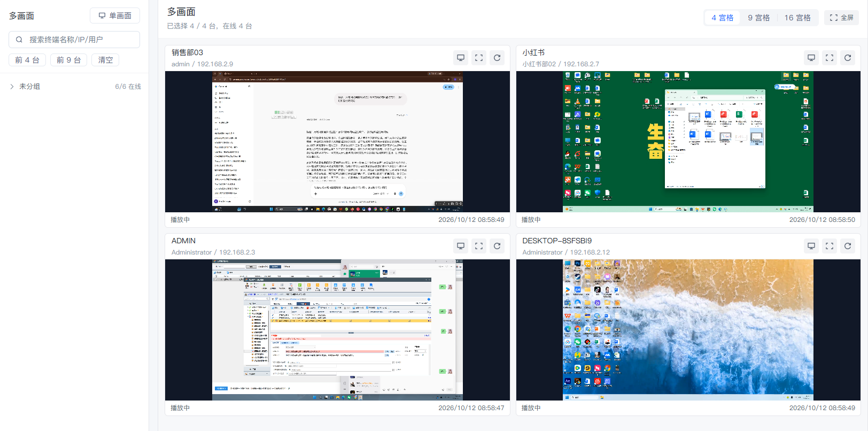Click the Administrator / 192.168.2.3 address text
Screen dimensions: 868x431
[213, 252]
